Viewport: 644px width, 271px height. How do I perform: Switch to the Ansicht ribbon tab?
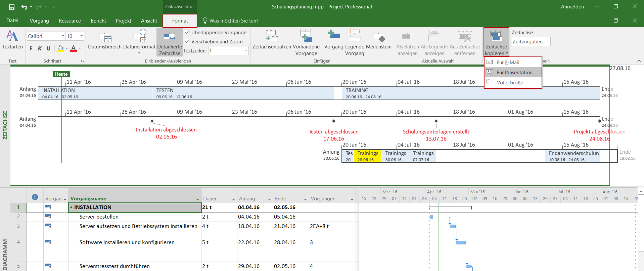pos(149,21)
